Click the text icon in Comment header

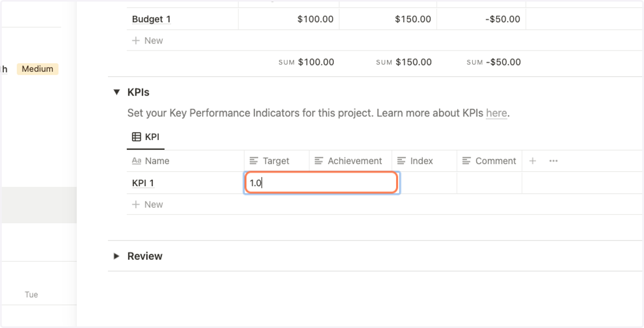(466, 161)
